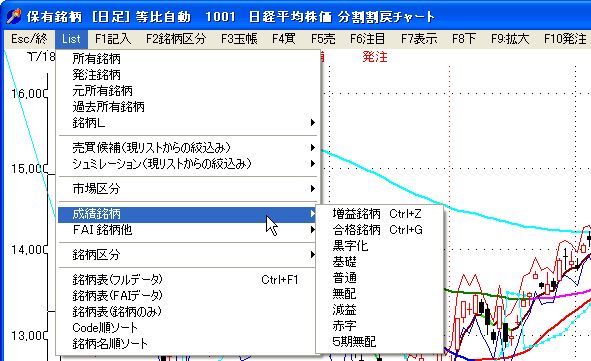Click F1記入 toolbar item

(x=113, y=39)
